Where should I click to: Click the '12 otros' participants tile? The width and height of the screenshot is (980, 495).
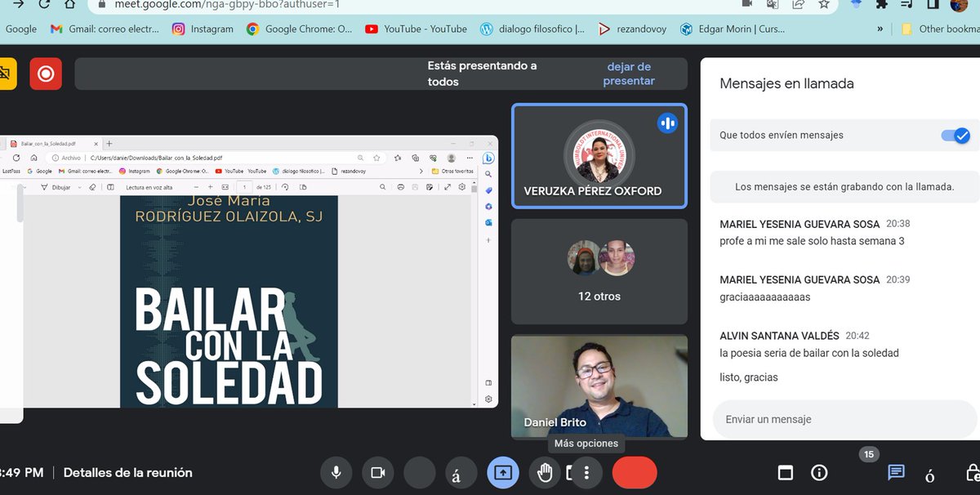point(599,272)
